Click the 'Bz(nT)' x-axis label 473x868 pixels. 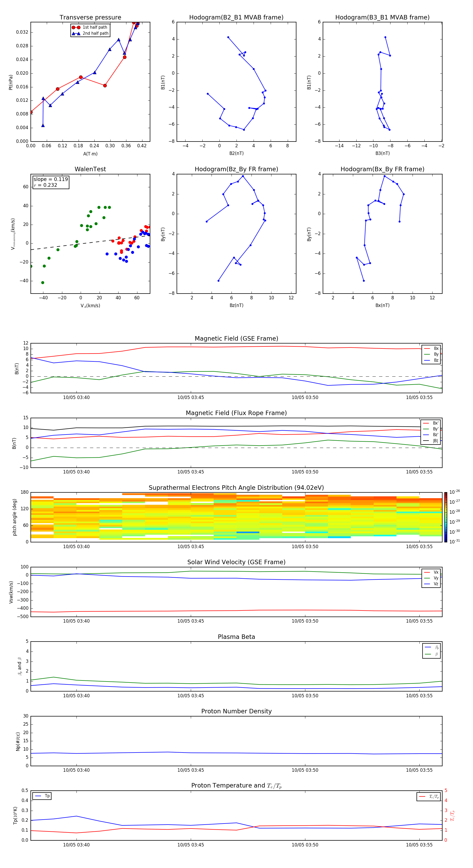click(x=236, y=305)
